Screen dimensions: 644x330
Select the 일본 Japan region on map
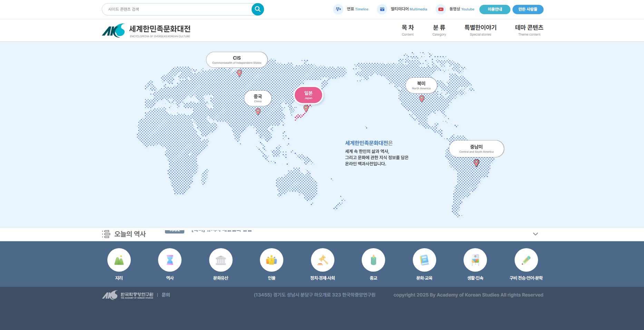308,95
